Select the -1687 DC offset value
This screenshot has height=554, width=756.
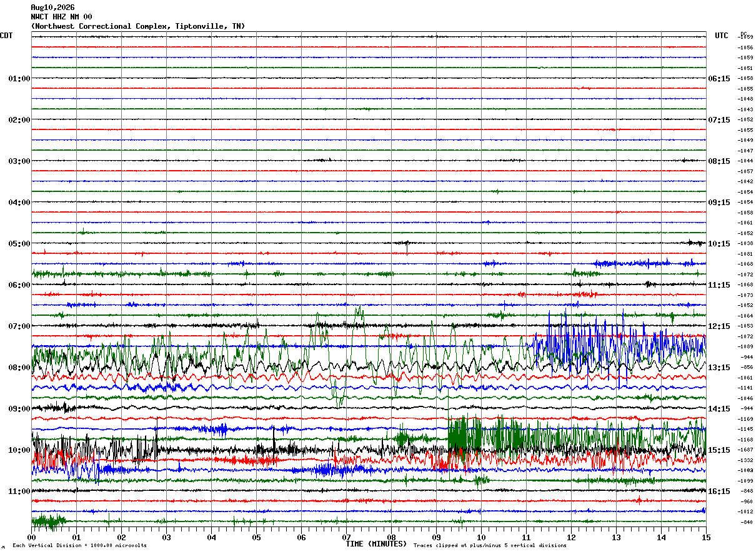click(x=746, y=450)
